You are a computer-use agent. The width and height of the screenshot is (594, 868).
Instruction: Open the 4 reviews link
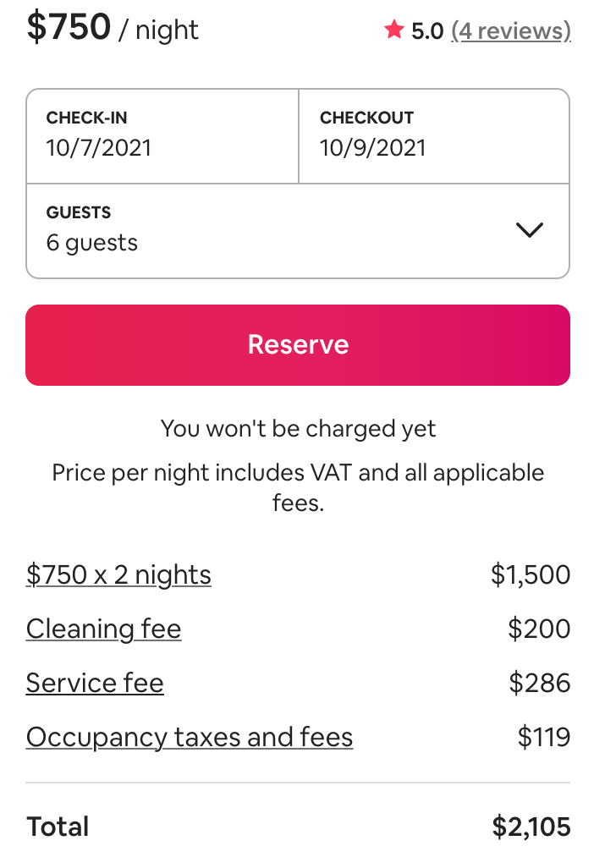511,30
